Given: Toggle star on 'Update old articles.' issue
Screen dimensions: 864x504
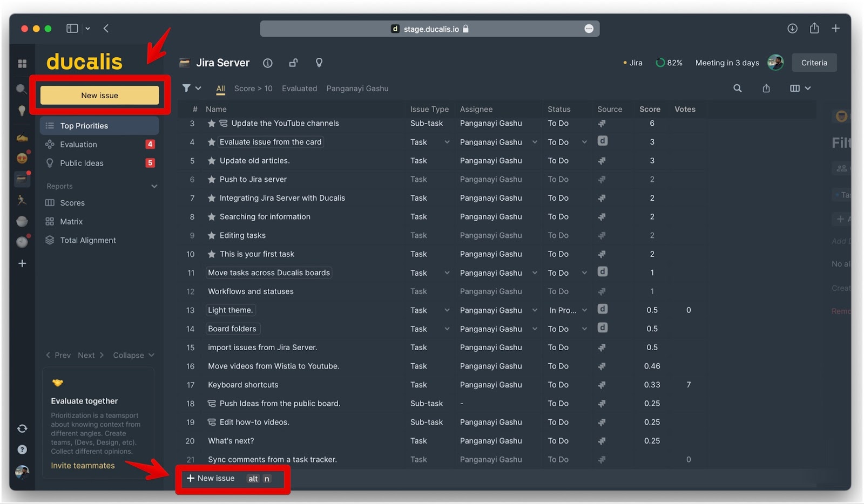Looking at the screenshot, I should pyautogui.click(x=212, y=161).
